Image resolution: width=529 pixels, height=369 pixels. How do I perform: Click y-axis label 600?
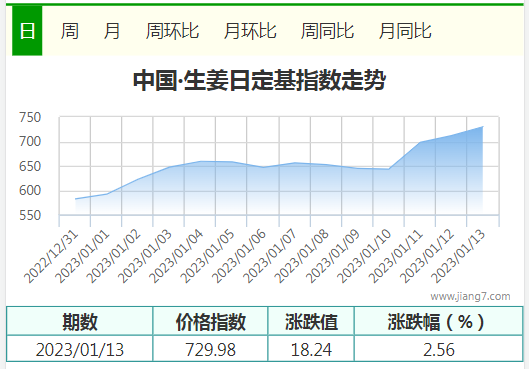click(x=30, y=191)
